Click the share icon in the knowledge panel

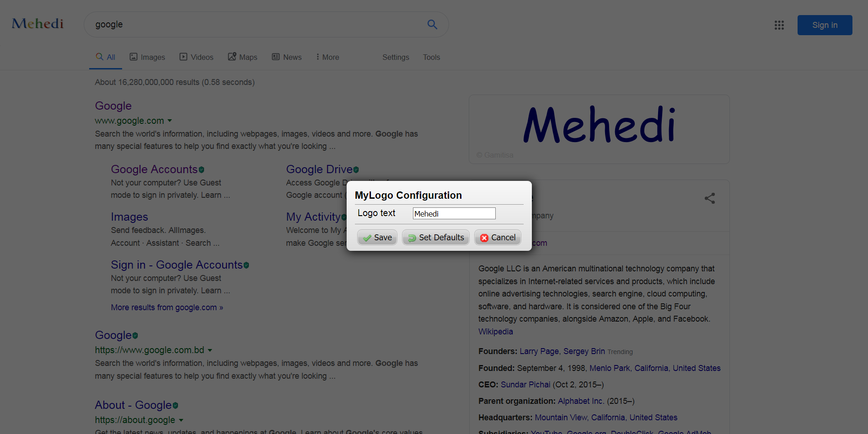tap(710, 198)
